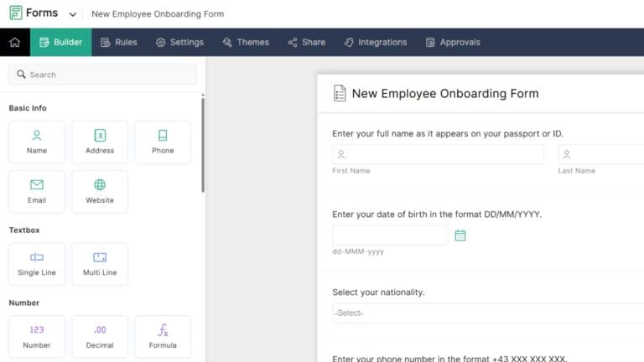Open the nationality Select dropdown

point(488,313)
